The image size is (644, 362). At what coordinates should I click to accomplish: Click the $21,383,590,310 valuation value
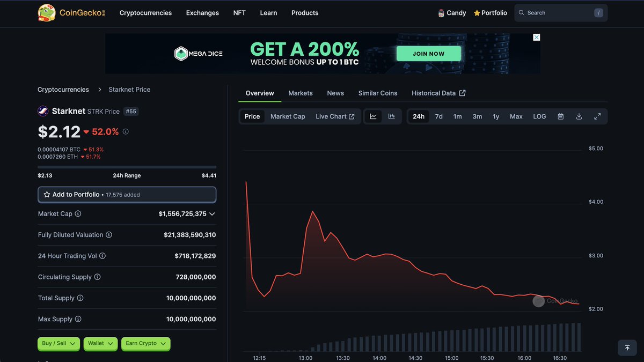point(190,235)
